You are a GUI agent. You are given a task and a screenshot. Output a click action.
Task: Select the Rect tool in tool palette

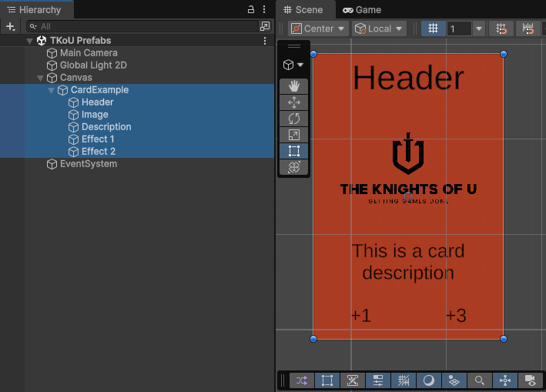tap(294, 151)
